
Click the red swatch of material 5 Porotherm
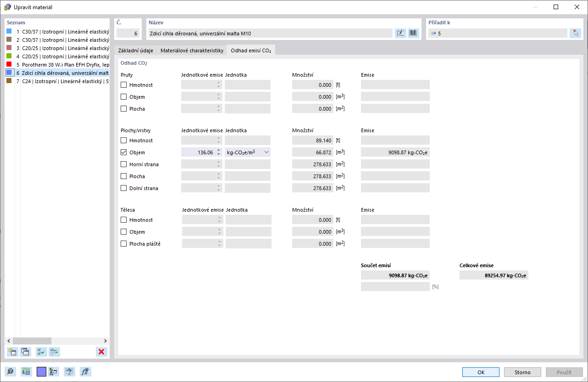click(9, 64)
